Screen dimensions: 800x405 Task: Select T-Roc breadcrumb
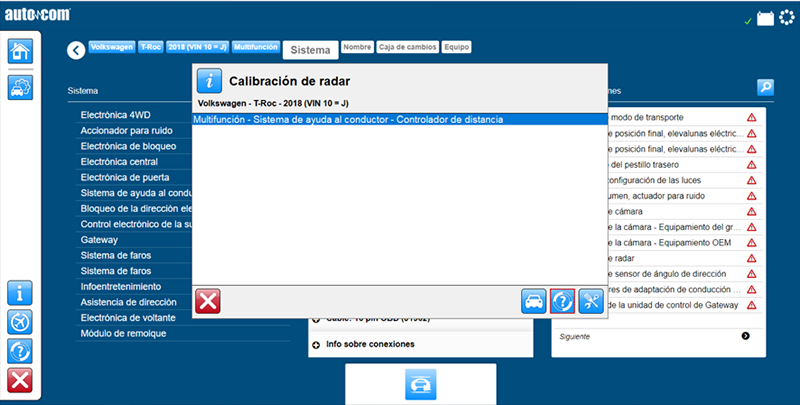pyautogui.click(x=151, y=47)
